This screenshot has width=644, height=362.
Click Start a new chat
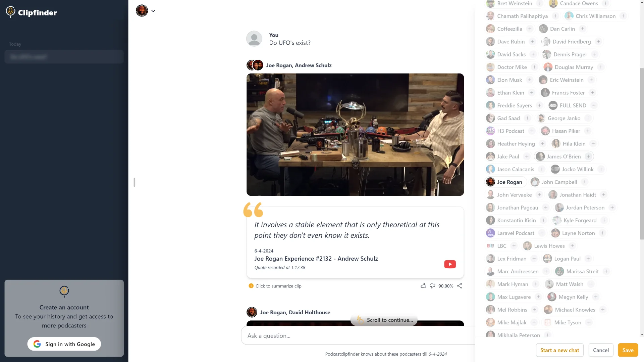pos(559,350)
